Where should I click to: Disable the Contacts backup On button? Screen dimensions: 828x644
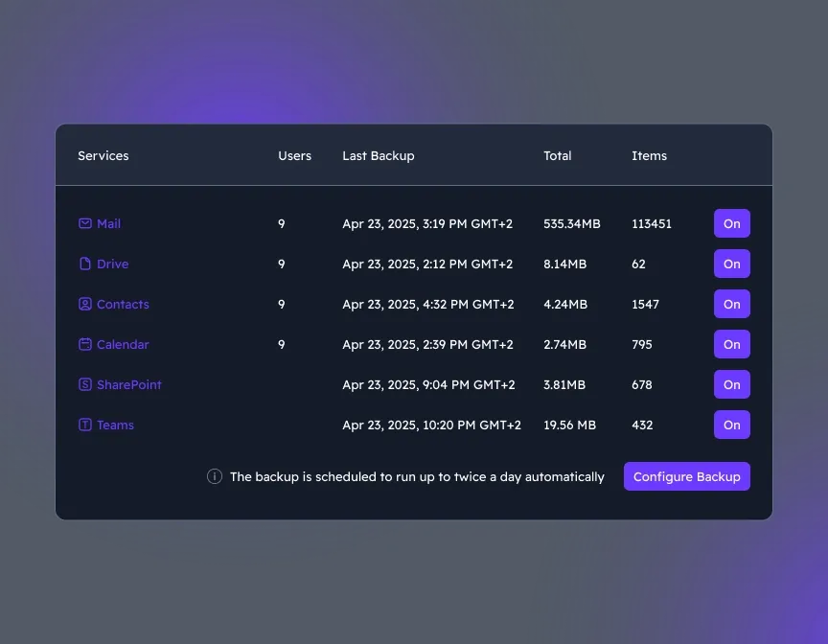731,304
